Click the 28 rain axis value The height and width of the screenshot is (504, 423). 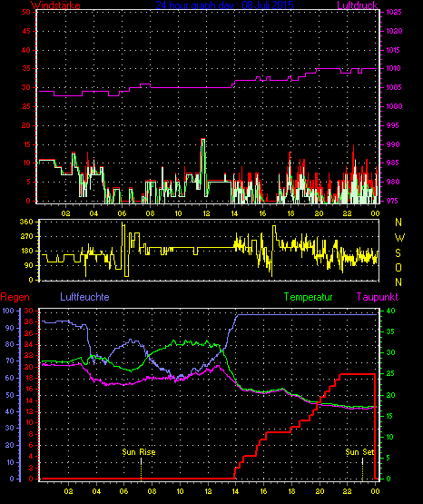click(28, 321)
